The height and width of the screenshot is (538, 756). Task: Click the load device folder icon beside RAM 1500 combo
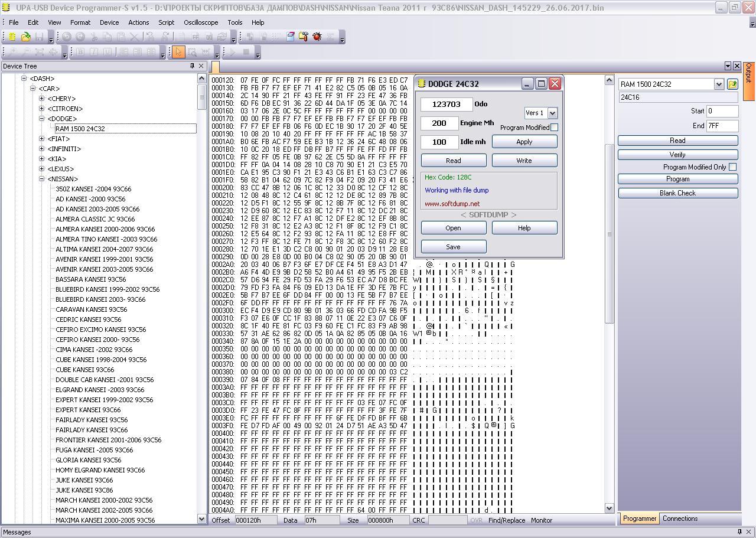pos(732,84)
